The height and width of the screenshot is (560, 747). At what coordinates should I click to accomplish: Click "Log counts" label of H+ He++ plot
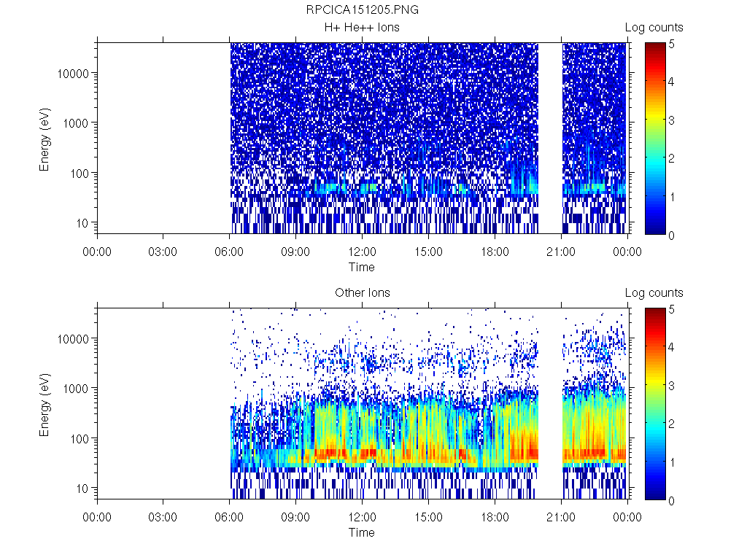654,28
